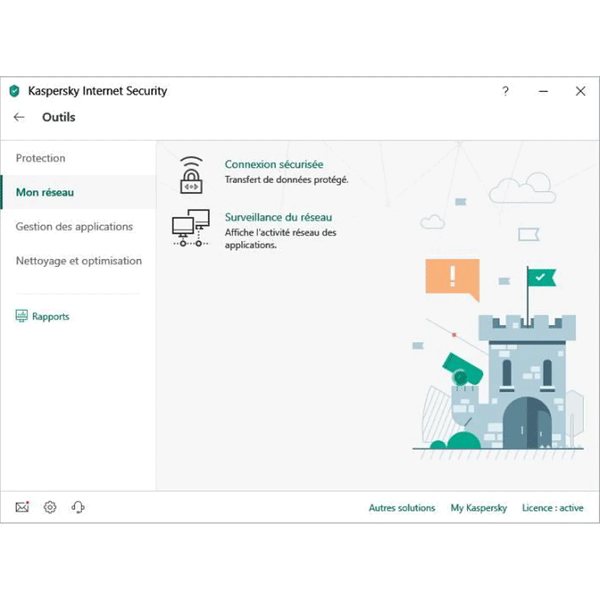
Task: Open the Surveillance du réseau computers icon
Action: pyautogui.click(x=191, y=228)
